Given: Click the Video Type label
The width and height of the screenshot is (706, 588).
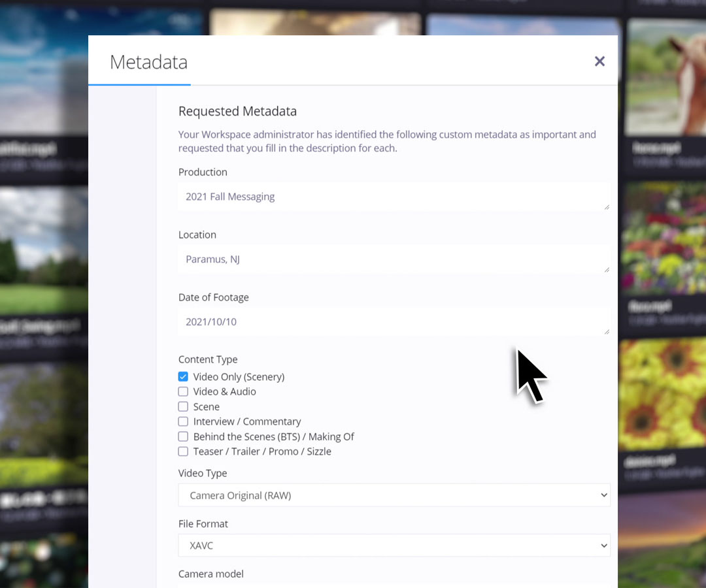Looking at the screenshot, I should pos(203,473).
